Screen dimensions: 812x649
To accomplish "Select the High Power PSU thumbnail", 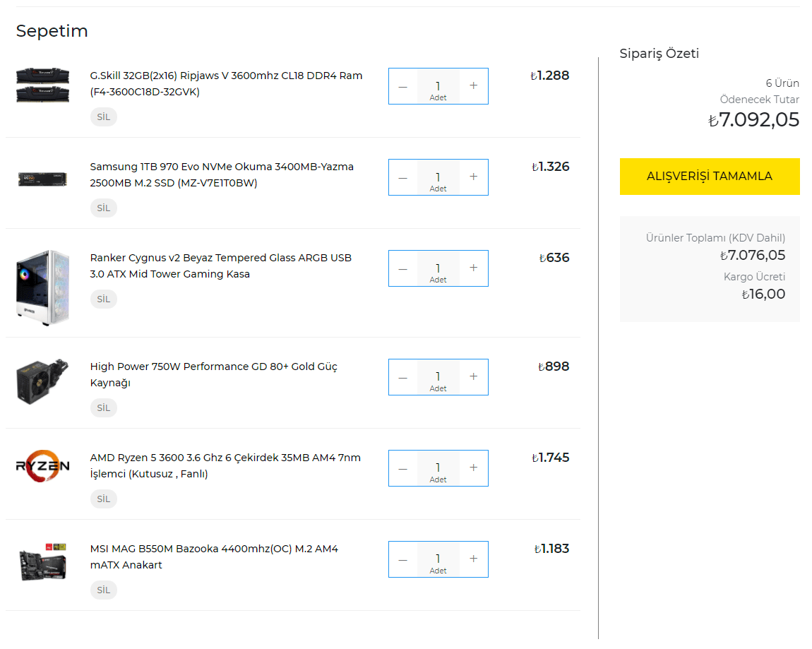I will tap(42, 381).
